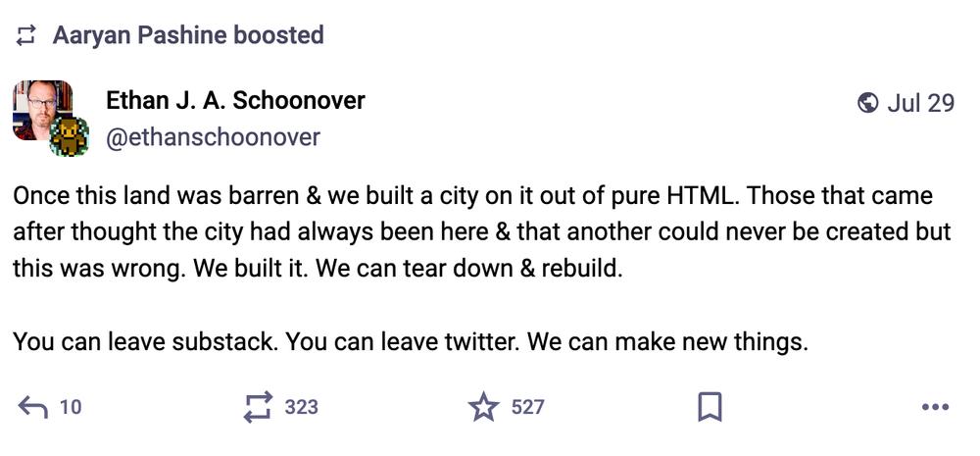Open Ethan J. A. Schoonover display name
980x456 pixels.
235,100
